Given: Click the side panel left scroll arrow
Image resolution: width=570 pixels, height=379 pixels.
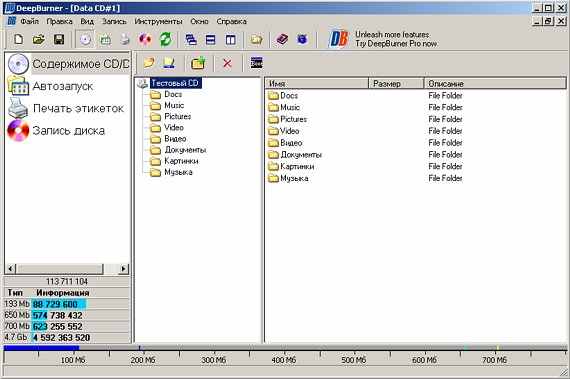Looking at the screenshot, I should click(x=10, y=269).
